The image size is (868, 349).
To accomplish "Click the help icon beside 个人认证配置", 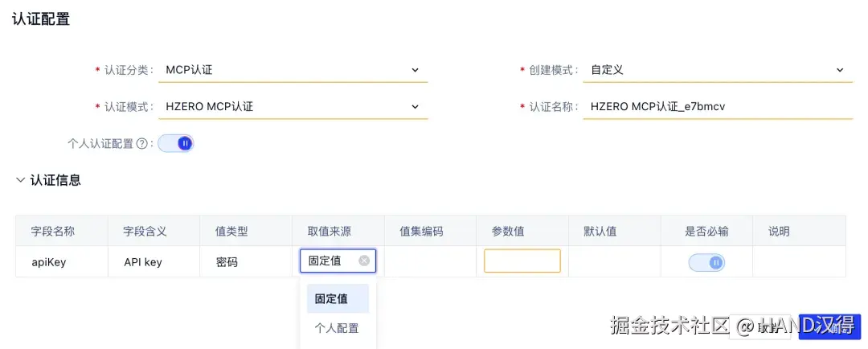I will point(142,144).
